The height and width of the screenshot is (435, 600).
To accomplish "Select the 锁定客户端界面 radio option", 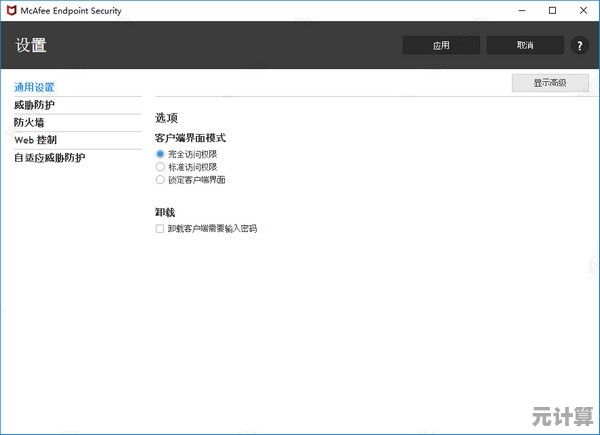I will pos(160,180).
